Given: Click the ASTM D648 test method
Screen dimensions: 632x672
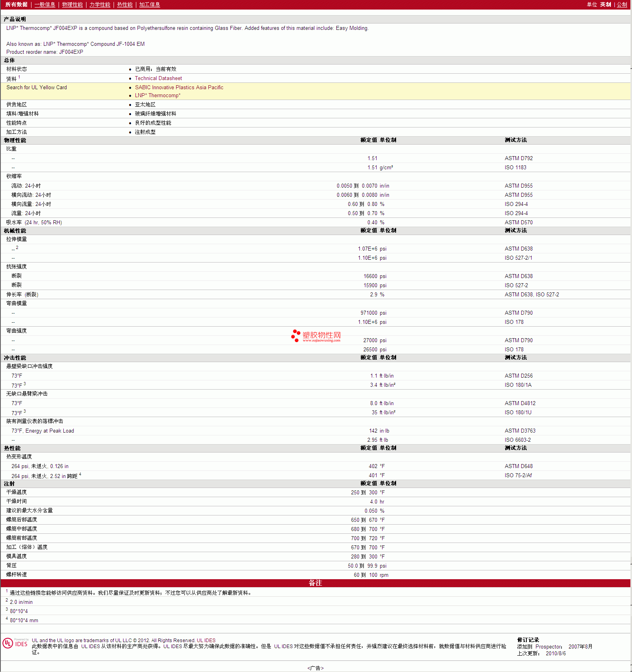Looking at the screenshot, I should click(518, 466).
